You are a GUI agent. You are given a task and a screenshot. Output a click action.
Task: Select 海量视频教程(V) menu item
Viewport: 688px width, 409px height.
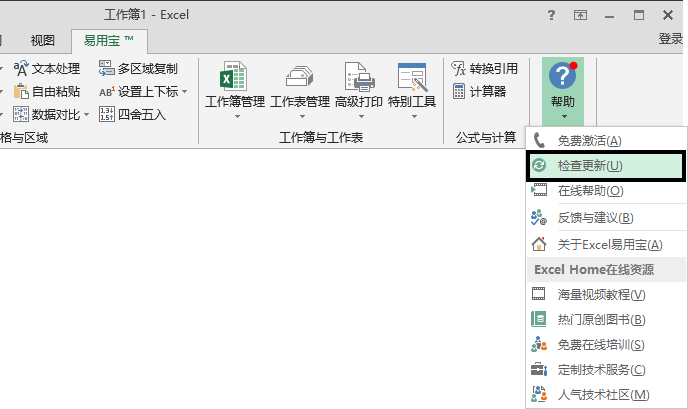606,294
